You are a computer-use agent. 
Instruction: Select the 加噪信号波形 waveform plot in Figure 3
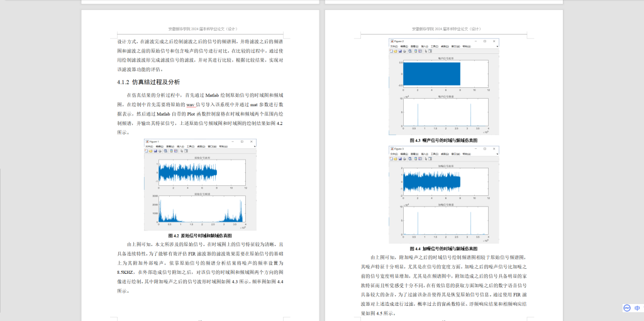tap(446, 182)
